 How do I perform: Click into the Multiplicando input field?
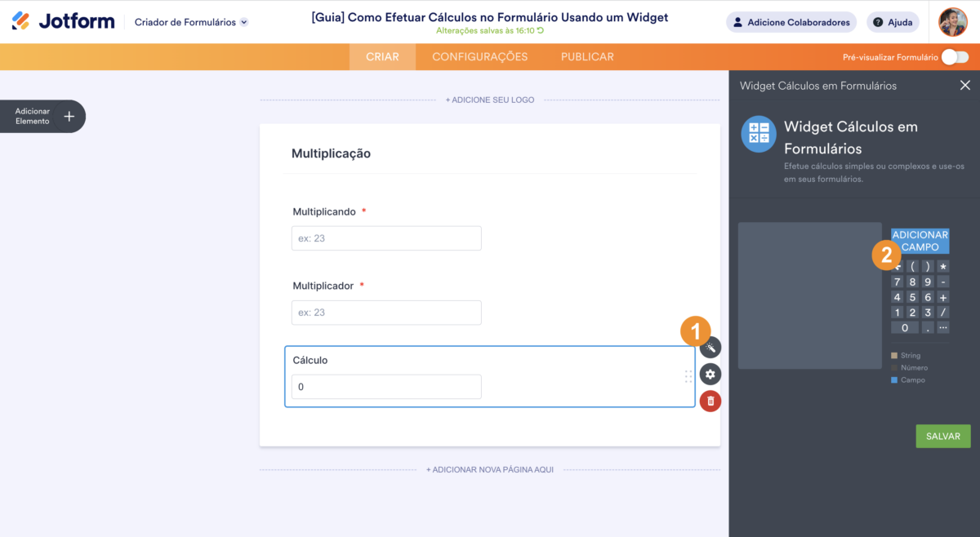(x=386, y=238)
